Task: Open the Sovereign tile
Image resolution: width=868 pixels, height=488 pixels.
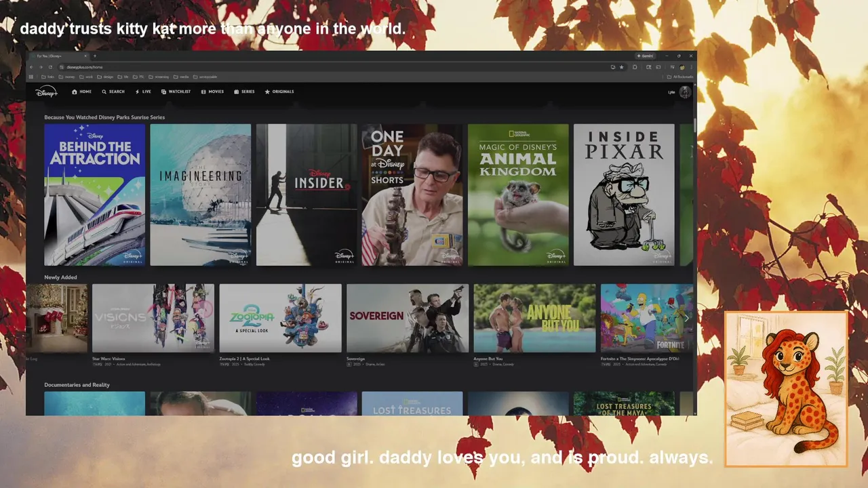Action: click(408, 318)
